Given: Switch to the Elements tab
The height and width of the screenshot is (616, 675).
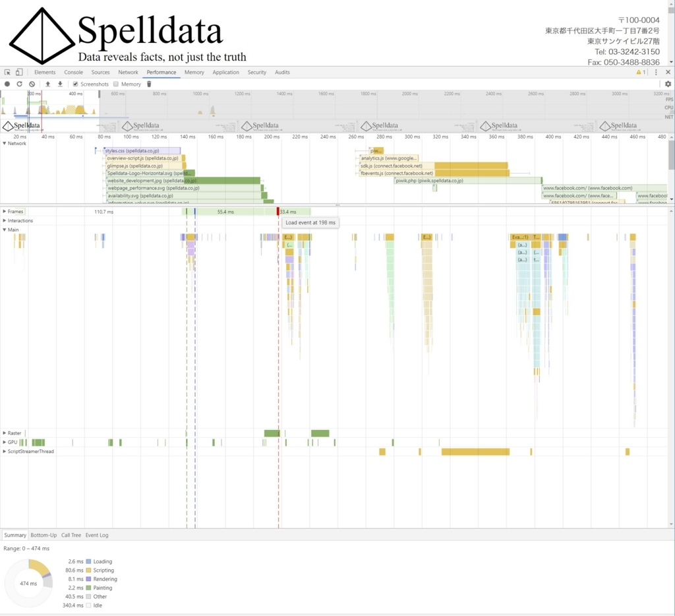Looking at the screenshot, I should tap(45, 73).
